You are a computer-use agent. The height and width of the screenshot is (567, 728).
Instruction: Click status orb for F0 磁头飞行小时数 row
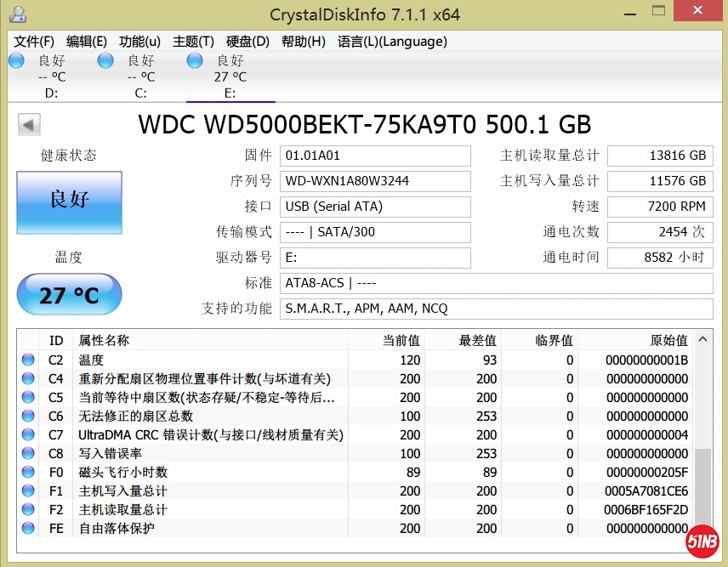pyautogui.click(x=29, y=472)
